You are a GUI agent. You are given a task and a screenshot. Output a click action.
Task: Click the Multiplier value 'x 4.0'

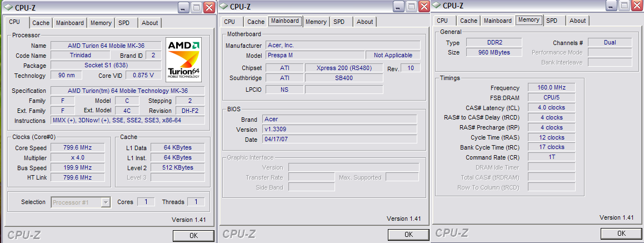point(78,157)
